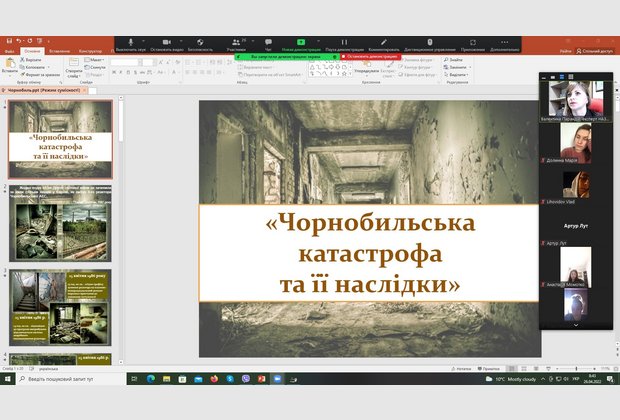Create a new slide
Image resolution: width=620 pixels, height=420 pixels.
74,67
